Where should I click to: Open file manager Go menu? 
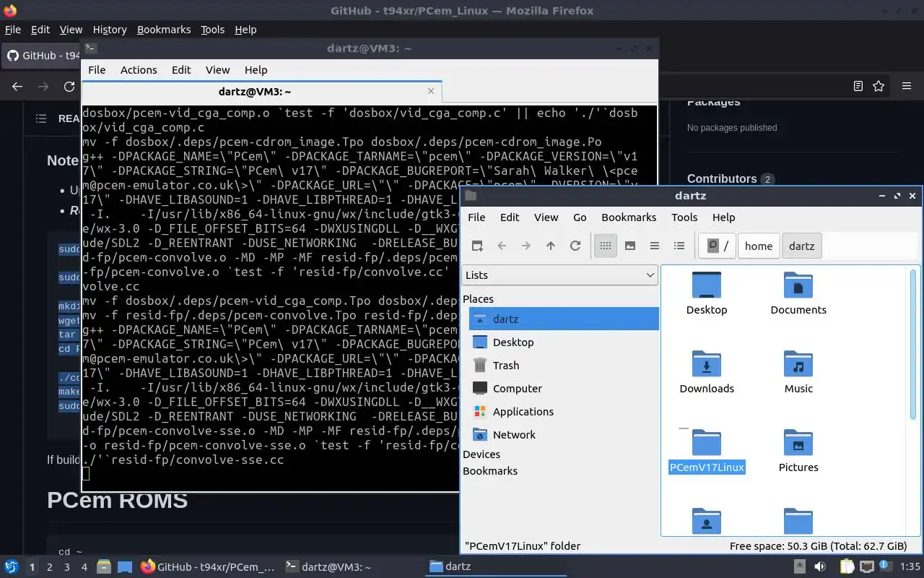coord(580,217)
